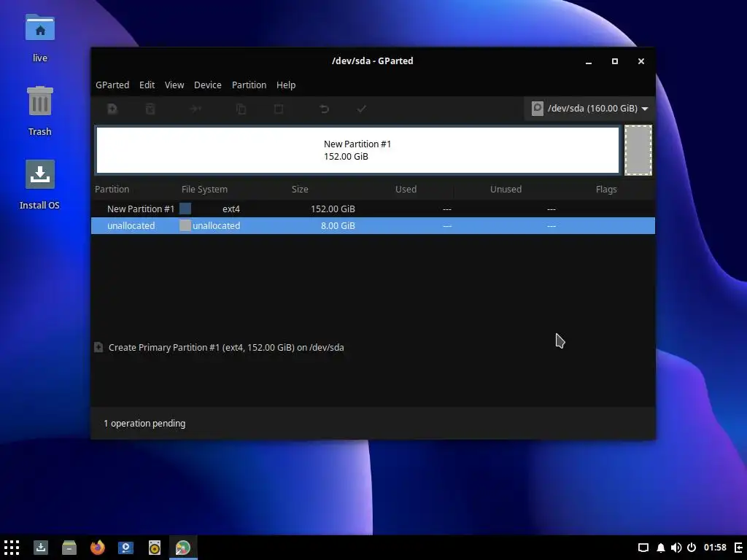Undo the last operation via toolbar

[x=324, y=109]
